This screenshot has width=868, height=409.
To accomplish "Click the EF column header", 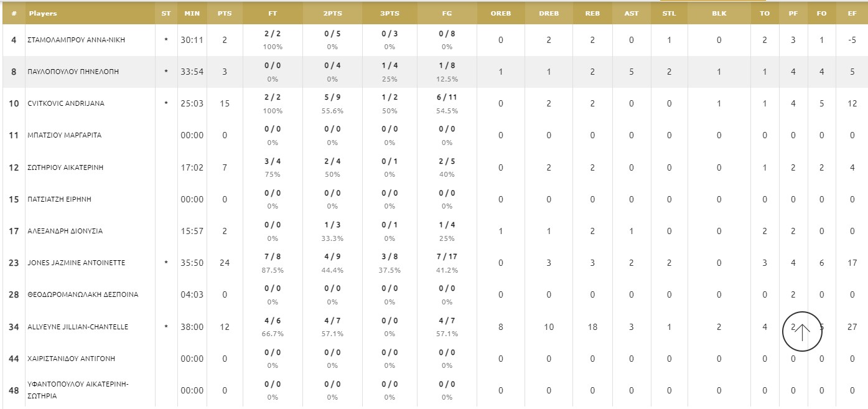I will tap(852, 13).
